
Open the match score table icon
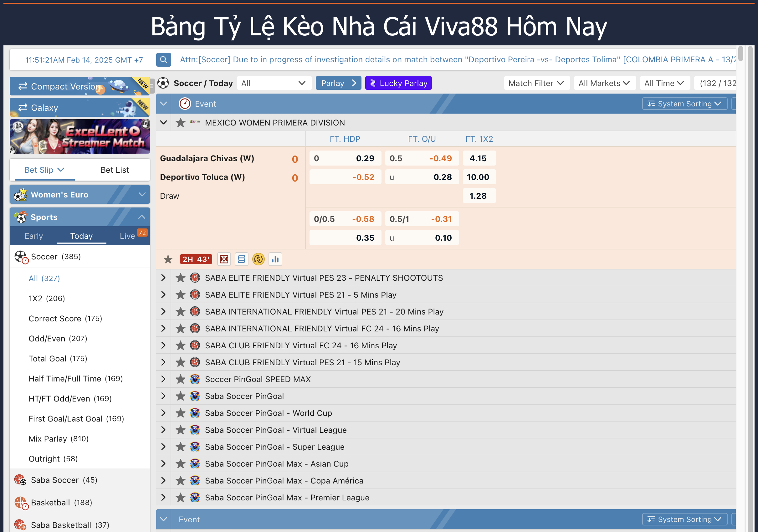point(241,259)
